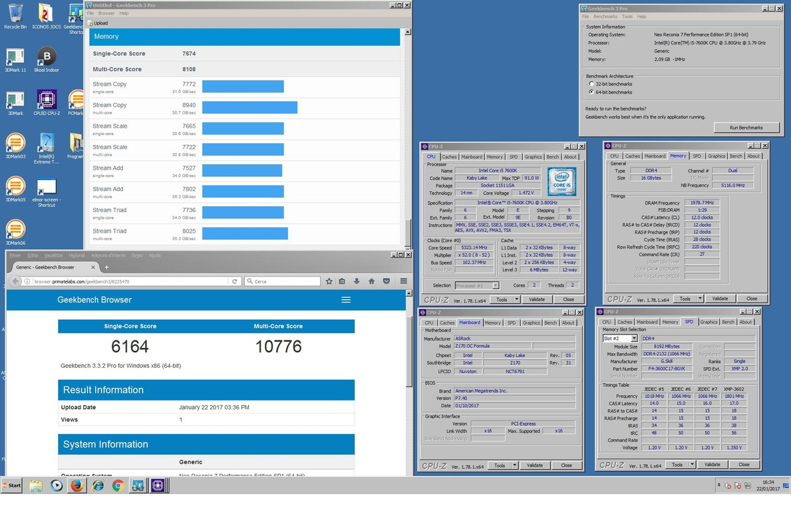Open new tab with plus button
The width and height of the screenshot is (791, 532).
tap(106, 267)
